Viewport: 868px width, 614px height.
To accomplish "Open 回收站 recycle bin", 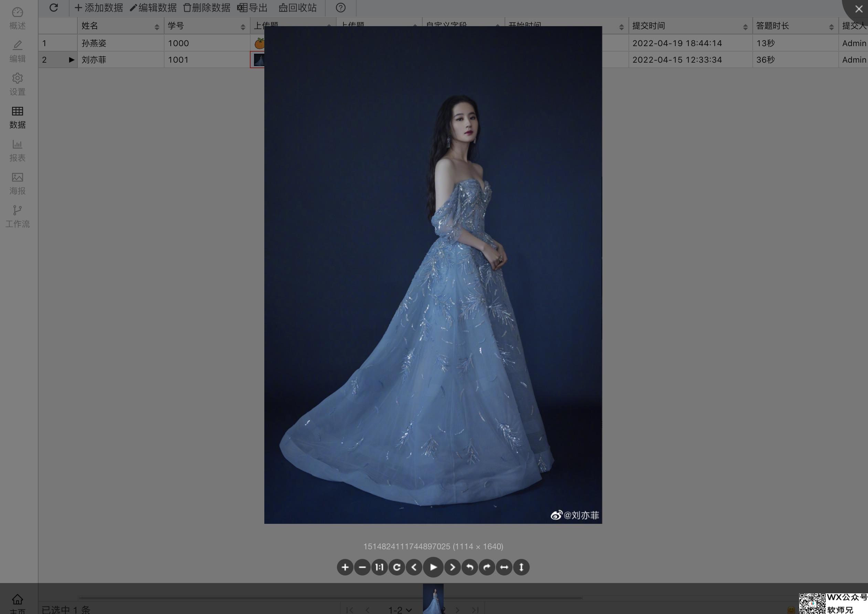I will [x=297, y=8].
